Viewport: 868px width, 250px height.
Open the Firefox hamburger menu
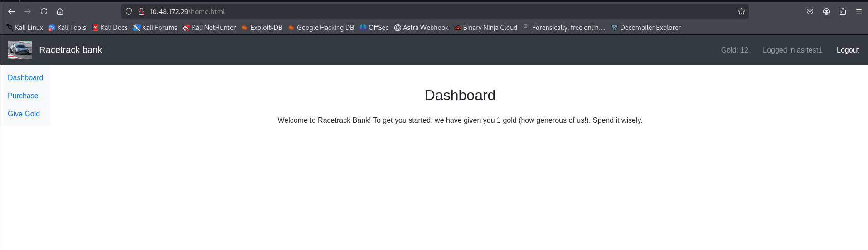[x=858, y=11]
